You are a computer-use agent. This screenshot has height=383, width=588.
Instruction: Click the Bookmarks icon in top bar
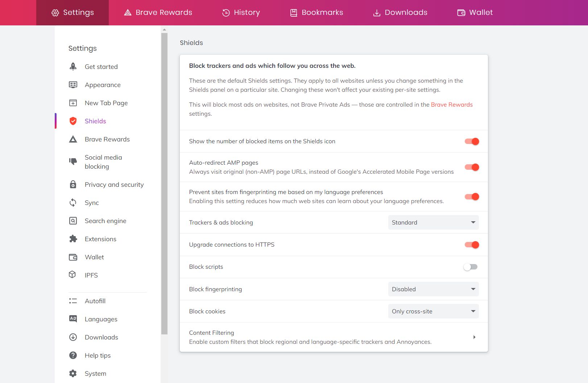click(294, 13)
